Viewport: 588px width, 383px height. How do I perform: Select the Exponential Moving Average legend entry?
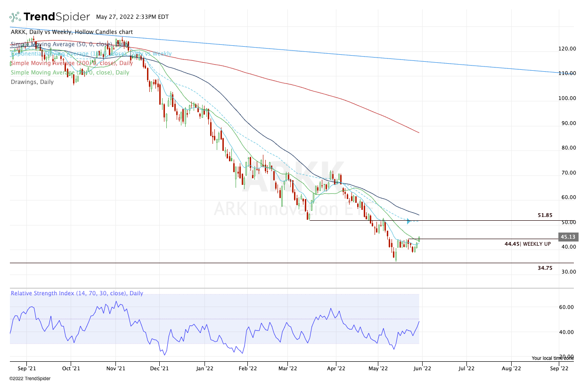point(91,54)
